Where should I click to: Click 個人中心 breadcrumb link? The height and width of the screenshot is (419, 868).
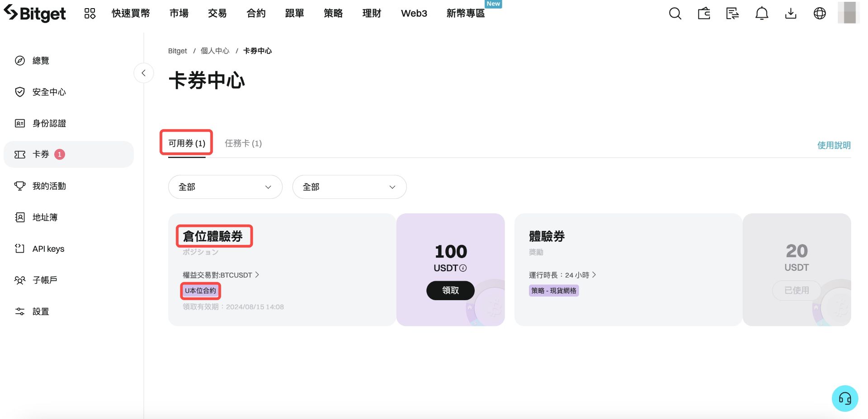pyautogui.click(x=215, y=51)
